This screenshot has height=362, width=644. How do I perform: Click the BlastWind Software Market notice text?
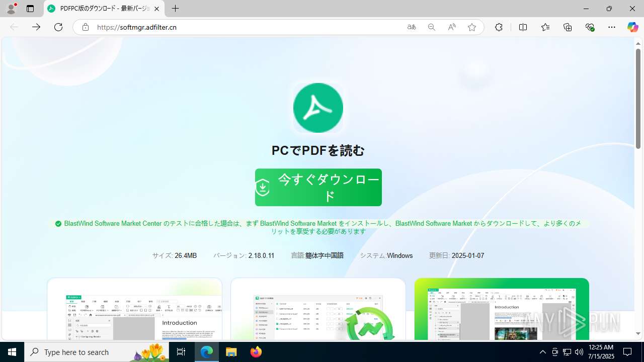click(318, 227)
